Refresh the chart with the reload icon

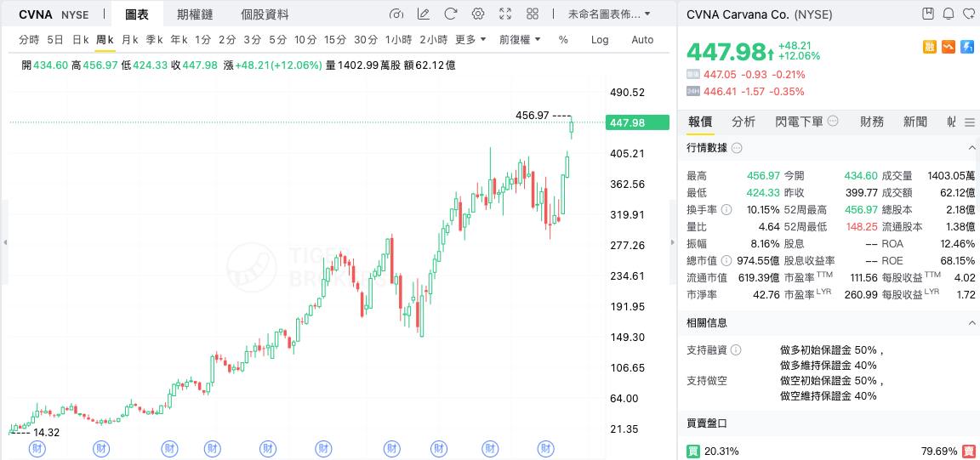coord(451,14)
